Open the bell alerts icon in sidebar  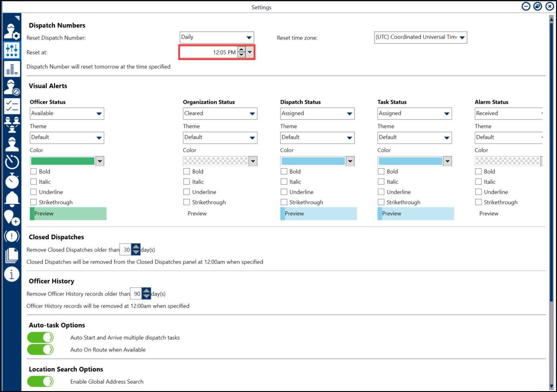pos(12,199)
